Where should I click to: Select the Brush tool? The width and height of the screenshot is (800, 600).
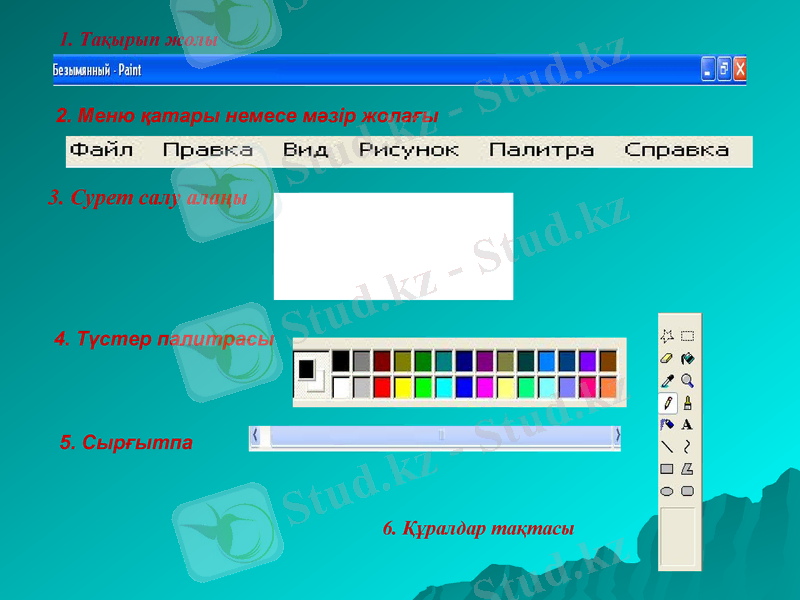[x=686, y=402]
